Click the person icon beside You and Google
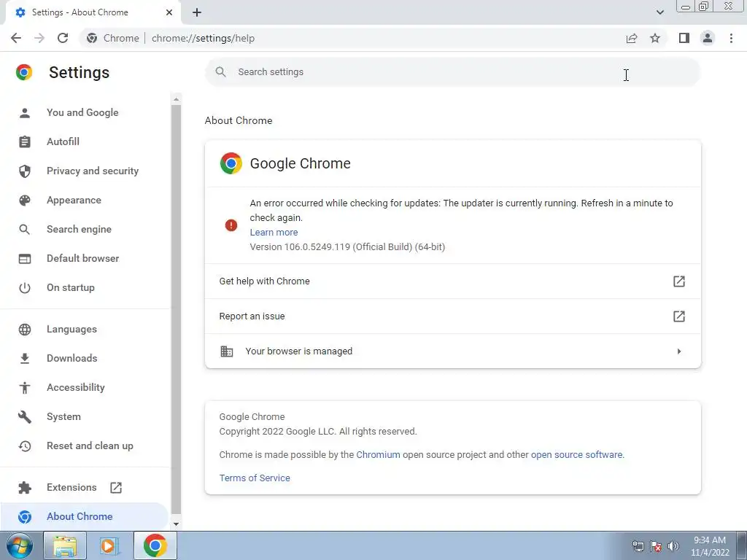 (x=25, y=113)
